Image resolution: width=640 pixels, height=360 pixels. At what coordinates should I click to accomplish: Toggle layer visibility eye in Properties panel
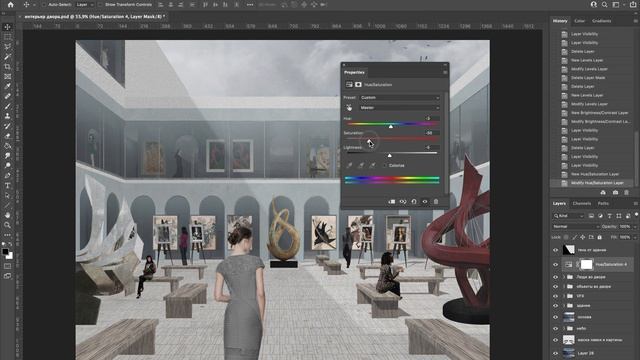(x=425, y=202)
